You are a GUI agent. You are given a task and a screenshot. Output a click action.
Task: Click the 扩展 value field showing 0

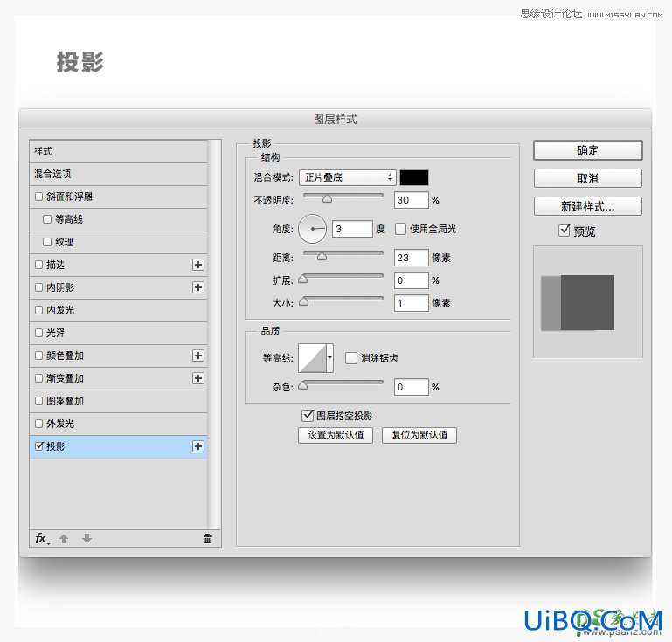pyautogui.click(x=411, y=280)
